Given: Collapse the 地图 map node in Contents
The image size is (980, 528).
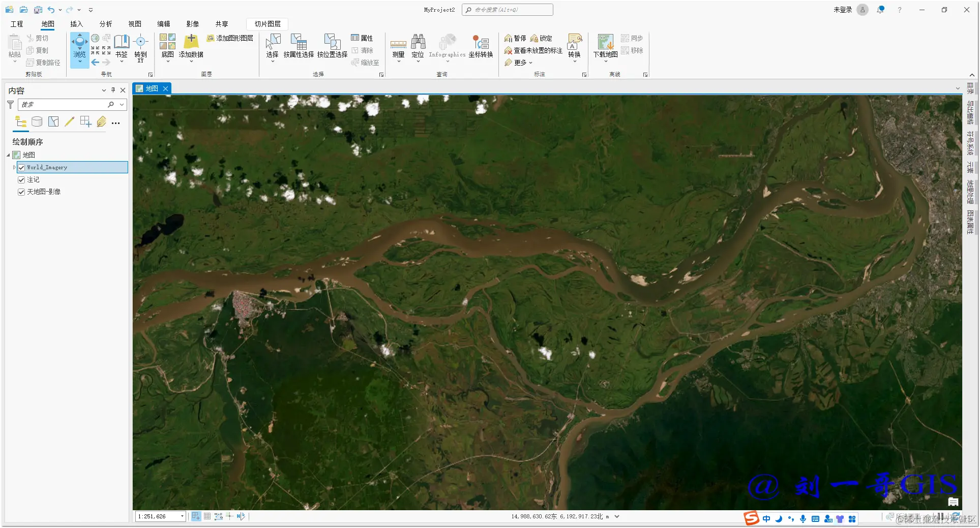Looking at the screenshot, I should (8, 155).
